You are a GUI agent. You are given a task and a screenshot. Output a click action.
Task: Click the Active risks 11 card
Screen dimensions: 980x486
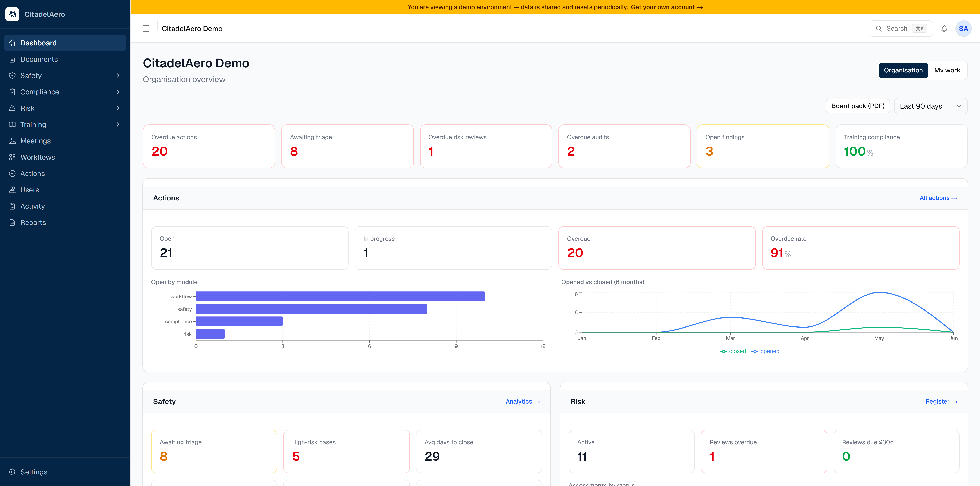click(x=632, y=451)
